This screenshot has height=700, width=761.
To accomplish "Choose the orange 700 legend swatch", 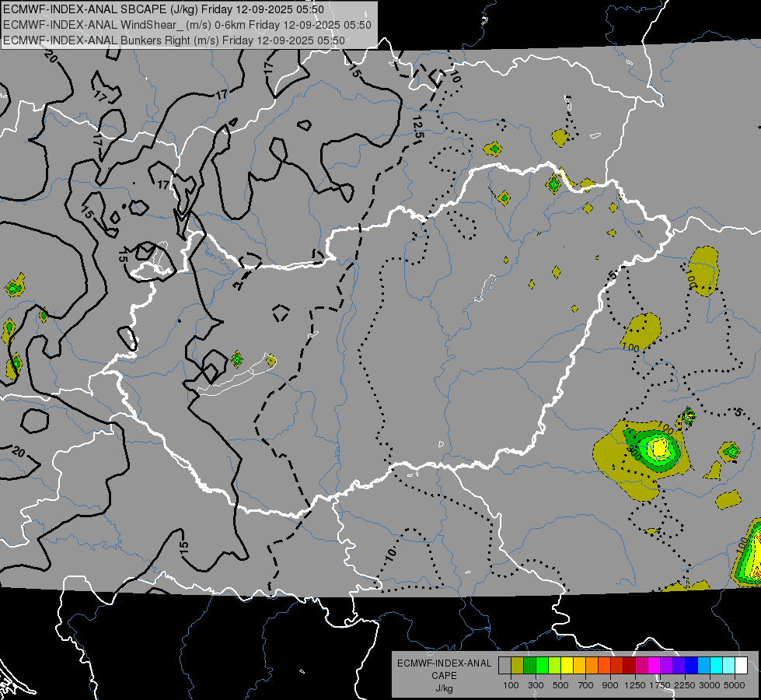I will [x=592, y=665].
